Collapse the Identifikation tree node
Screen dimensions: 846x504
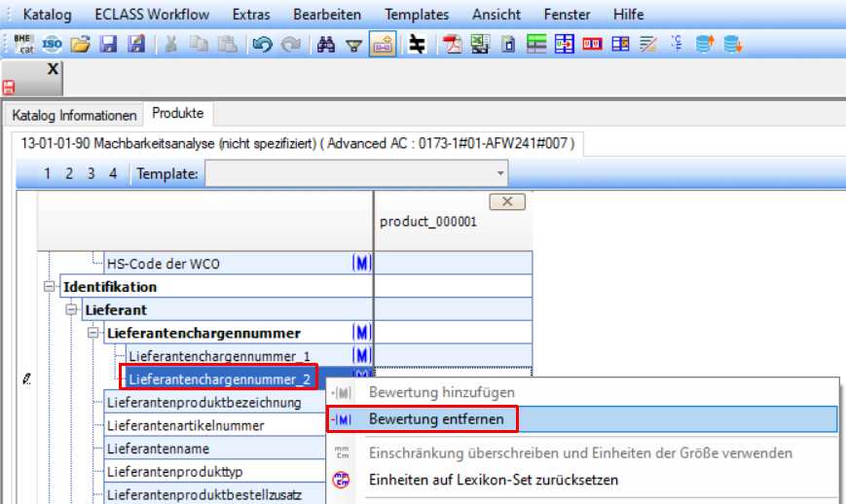point(50,287)
